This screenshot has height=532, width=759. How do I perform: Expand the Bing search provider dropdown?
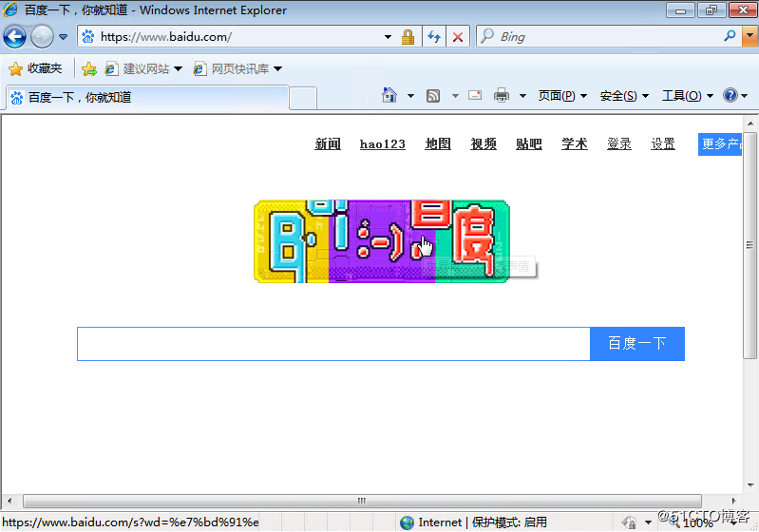(747, 37)
